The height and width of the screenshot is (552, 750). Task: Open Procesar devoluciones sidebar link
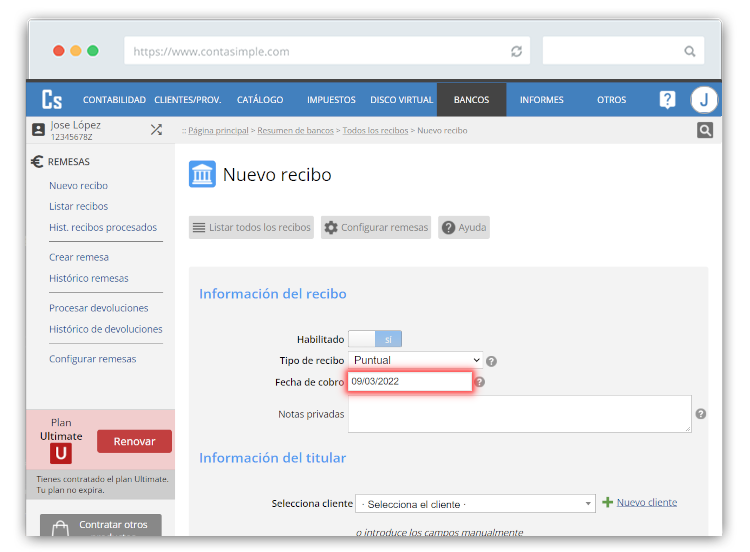(99, 308)
